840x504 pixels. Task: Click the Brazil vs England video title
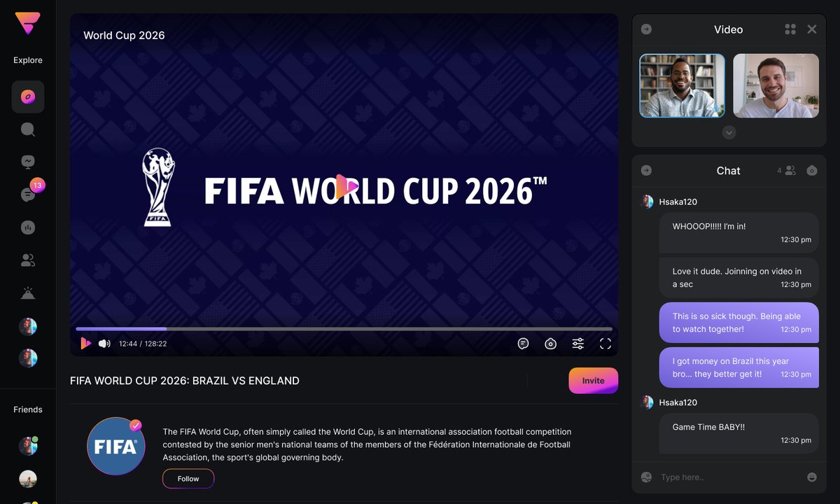point(185,381)
